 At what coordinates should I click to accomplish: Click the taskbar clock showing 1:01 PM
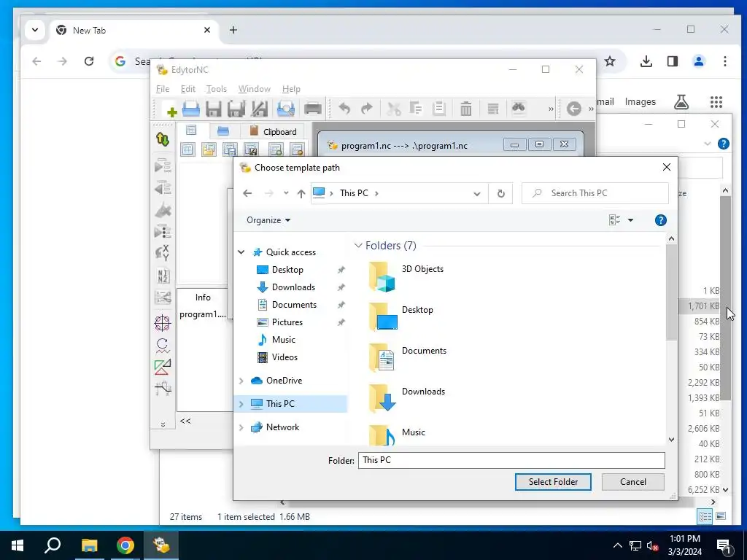[x=684, y=545]
